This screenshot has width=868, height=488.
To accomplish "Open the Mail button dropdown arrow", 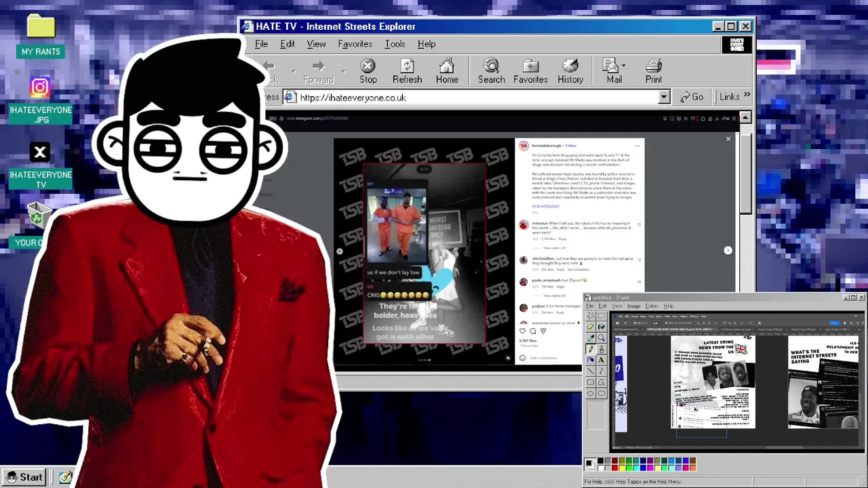I will [623, 66].
